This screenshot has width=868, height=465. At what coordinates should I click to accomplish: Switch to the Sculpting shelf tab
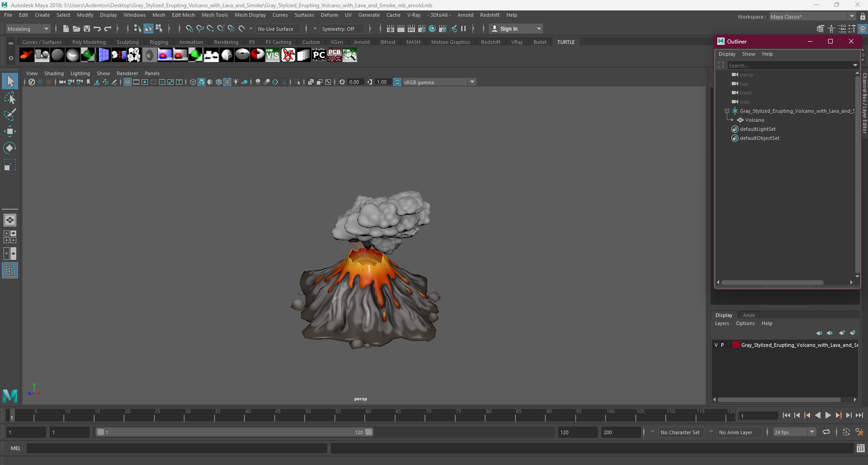[128, 42]
